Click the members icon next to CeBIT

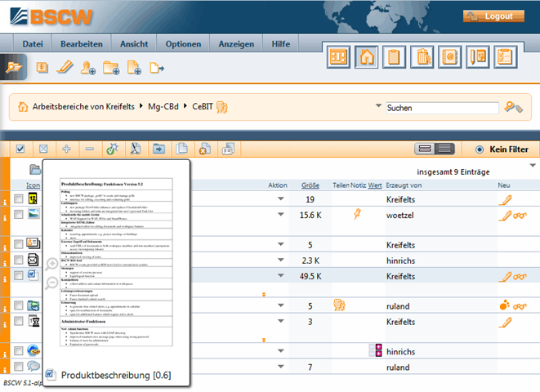(x=222, y=107)
